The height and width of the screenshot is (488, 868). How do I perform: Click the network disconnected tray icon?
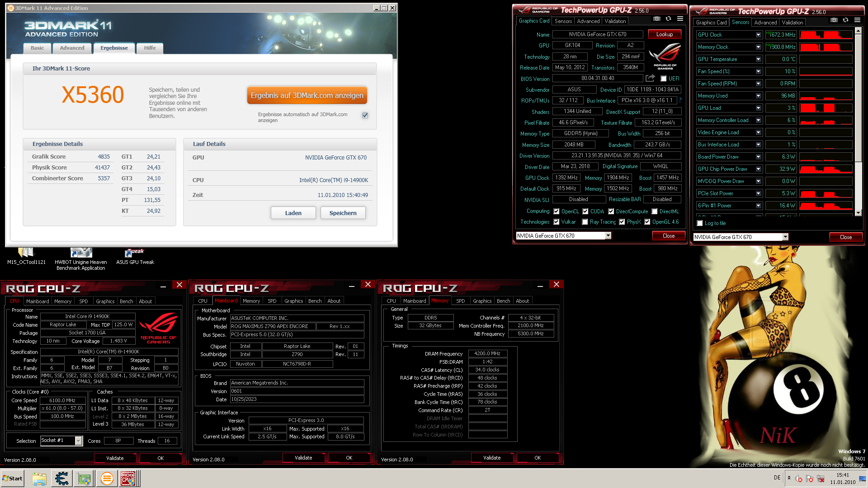821,479
